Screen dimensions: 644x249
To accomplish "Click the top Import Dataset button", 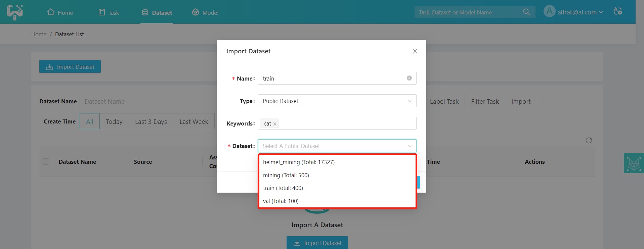I will click(x=70, y=67).
